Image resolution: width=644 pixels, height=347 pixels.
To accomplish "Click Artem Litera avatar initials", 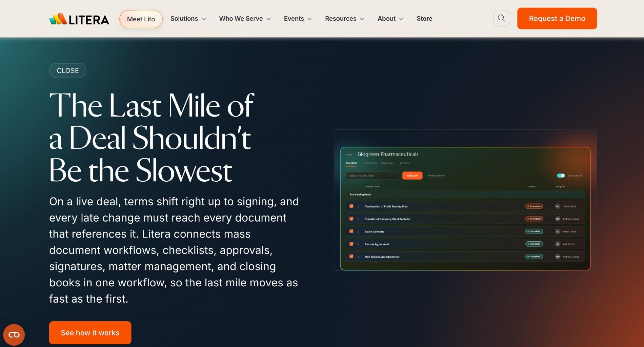I will pyautogui.click(x=558, y=231).
